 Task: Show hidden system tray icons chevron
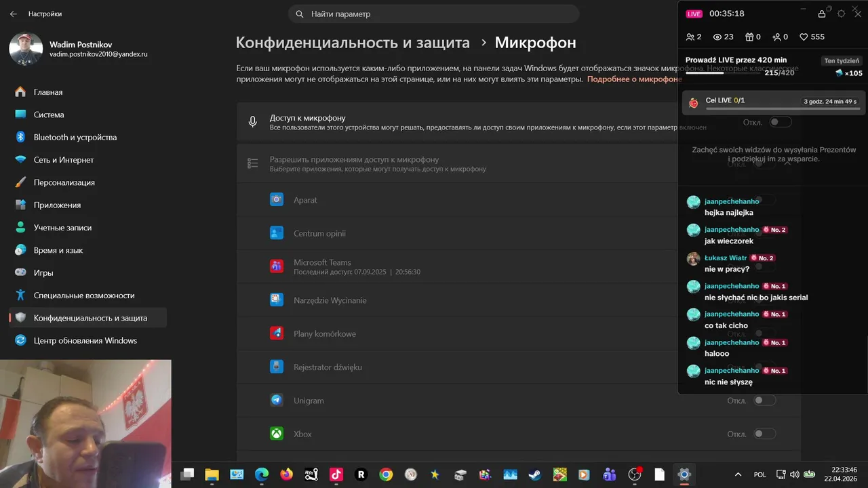point(738,474)
